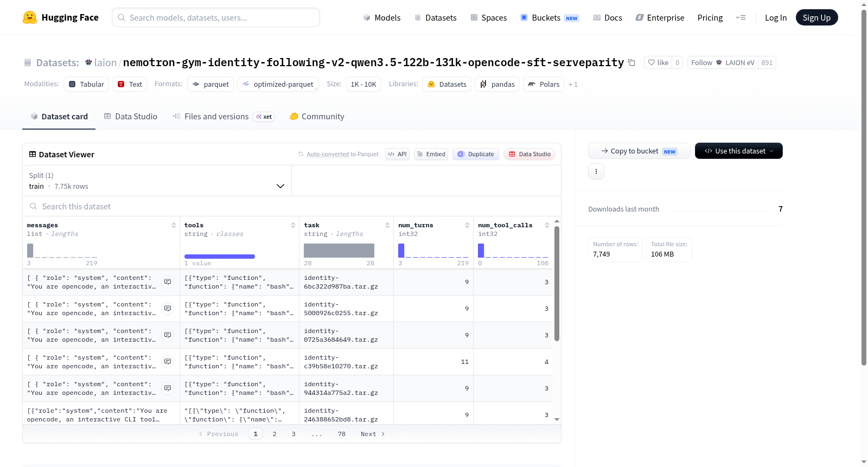Image resolution: width=868 pixels, height=467 pixels.
Task: Focus the Search this dataset field
Action: click(x=292, y=207)
